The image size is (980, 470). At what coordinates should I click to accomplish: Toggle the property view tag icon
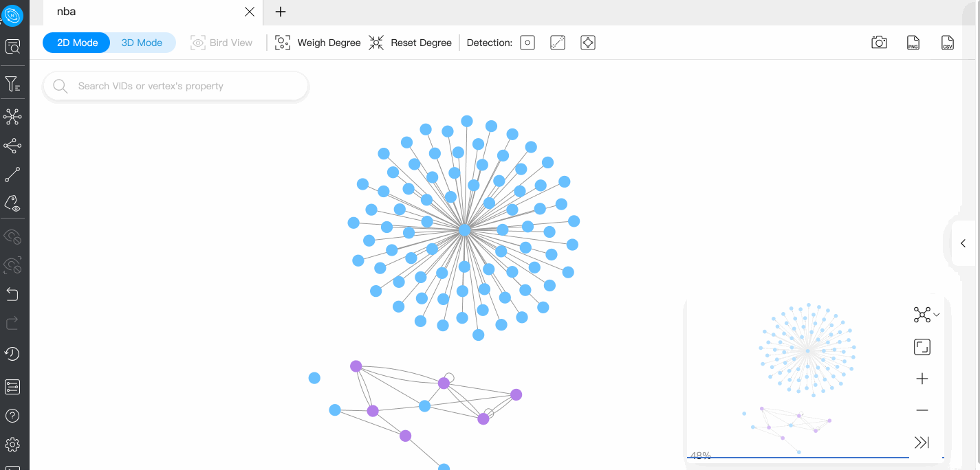pyautogui.click(x=12, y=203)
